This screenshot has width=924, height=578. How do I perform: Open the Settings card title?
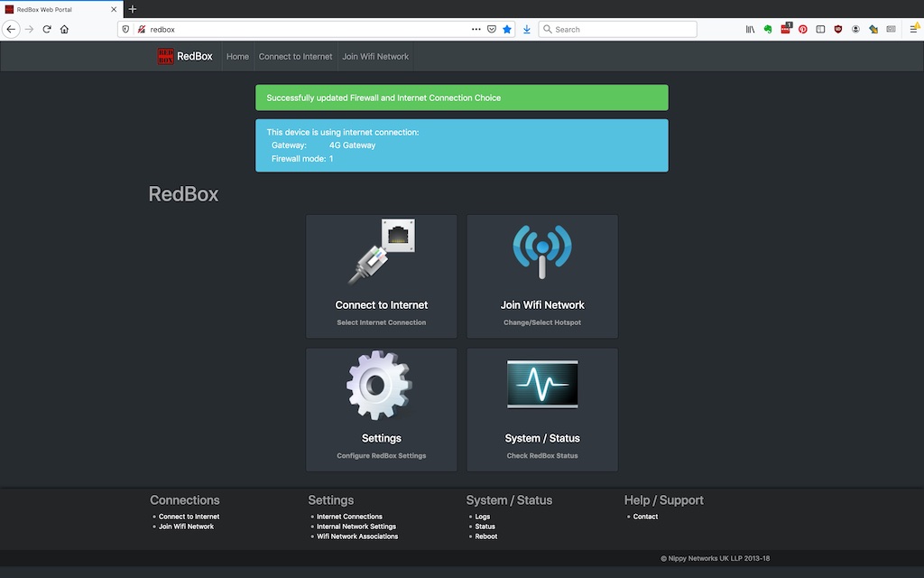coord(382,438)
